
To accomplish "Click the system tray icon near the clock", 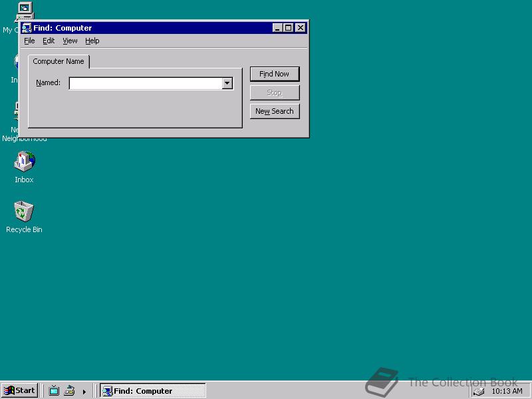I will 479,392.
